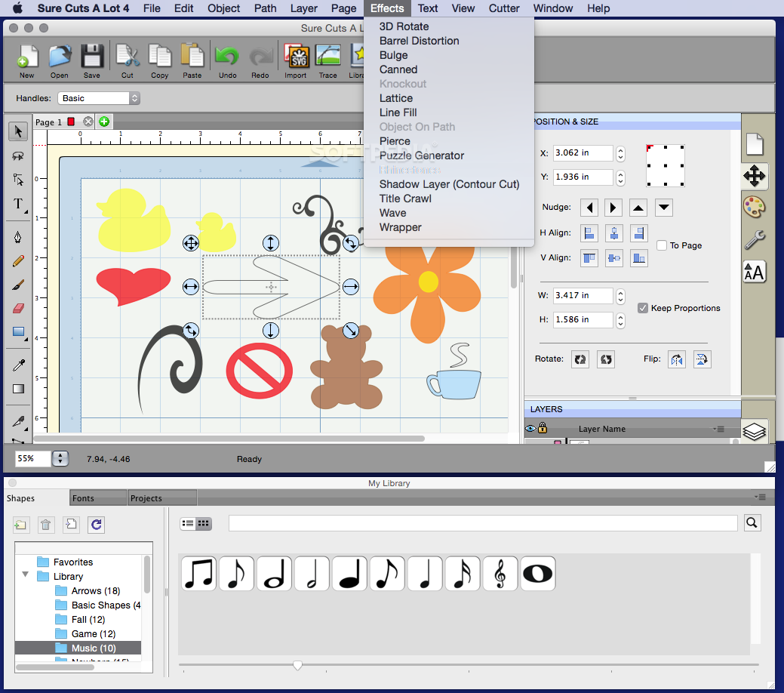The height and width of the screenshot is (693, 784).
Task: Open the Cutter menu
Action: click(x=504, y=8)
